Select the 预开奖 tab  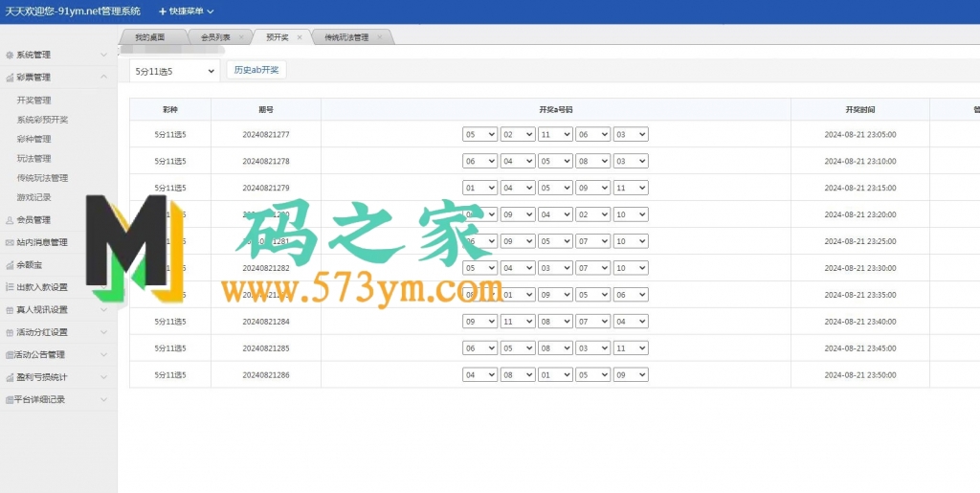(277, 37)
